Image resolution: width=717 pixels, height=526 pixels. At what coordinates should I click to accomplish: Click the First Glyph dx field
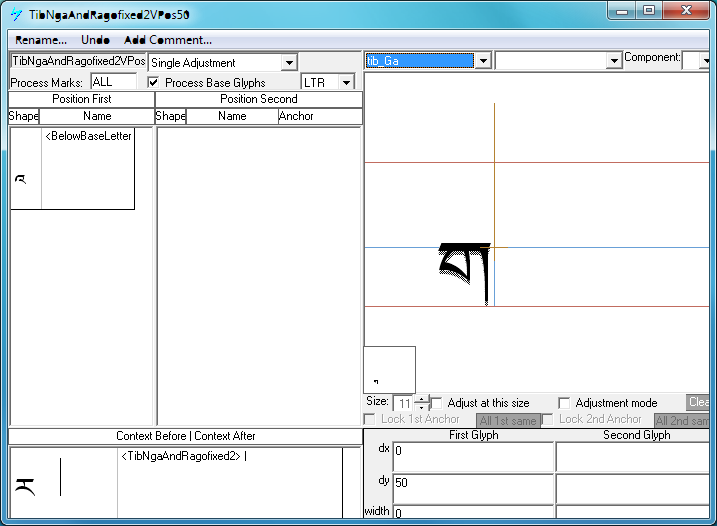coord(473,456)
